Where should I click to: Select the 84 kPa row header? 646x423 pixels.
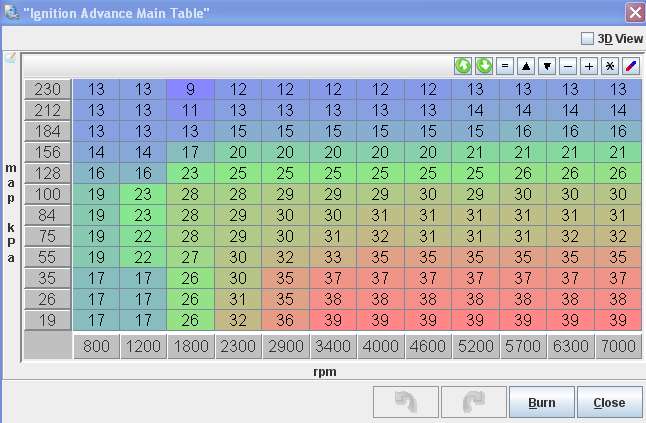coord(47,215)
